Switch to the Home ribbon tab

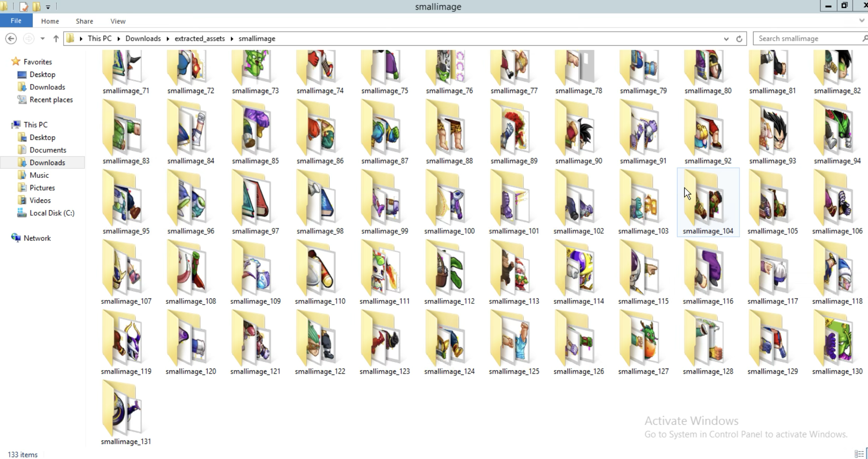pos(50,21)
